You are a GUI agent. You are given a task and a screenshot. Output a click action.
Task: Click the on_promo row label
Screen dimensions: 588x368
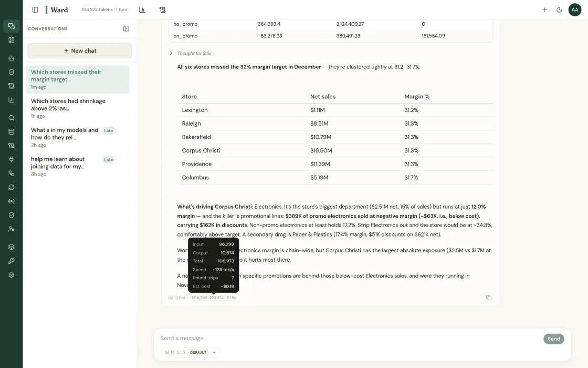(x=185, y=36)
